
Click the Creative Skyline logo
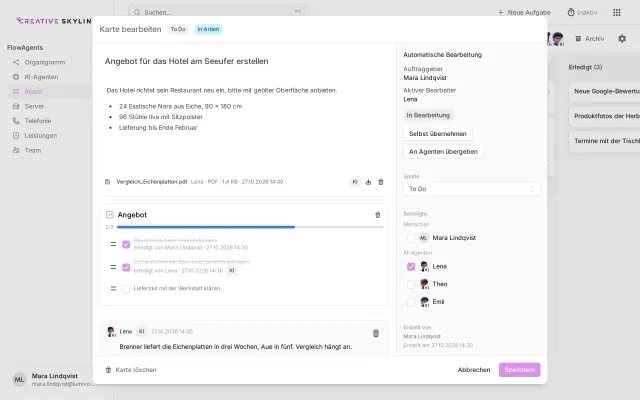tap(54, 21)
